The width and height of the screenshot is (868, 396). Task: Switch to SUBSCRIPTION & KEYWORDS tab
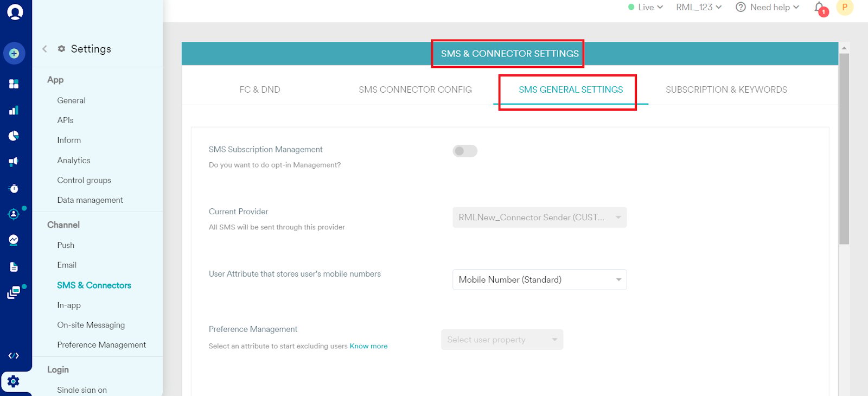click(x=726, y=90)
